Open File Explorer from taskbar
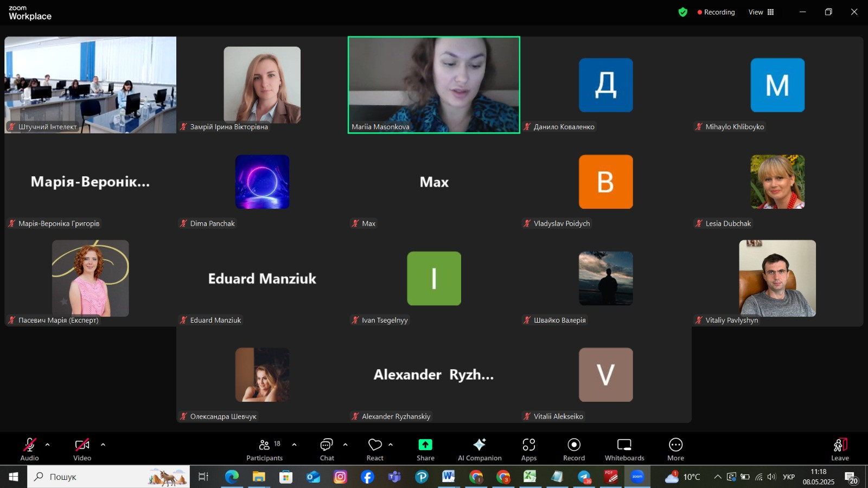The height and width of the screenshot is (488, 868). [x=259, y=477]
